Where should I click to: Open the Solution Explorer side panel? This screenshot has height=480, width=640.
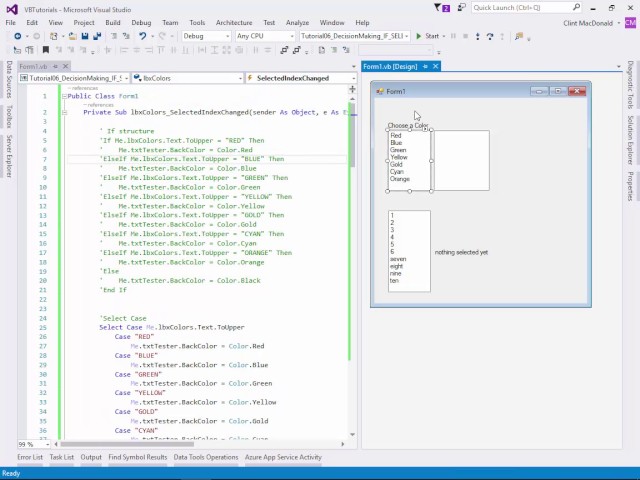pos(630,140)
